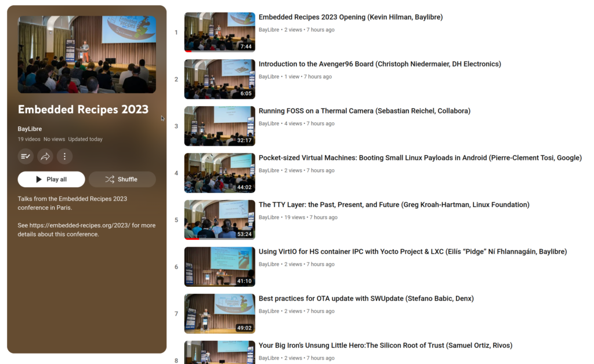This screenshot has width=594, height=364.
Task: Open Best practices for OTA update title
Action: (366, 299)
